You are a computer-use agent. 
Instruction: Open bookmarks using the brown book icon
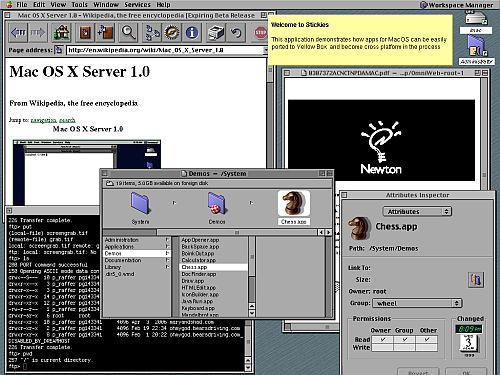click(85, 33)
